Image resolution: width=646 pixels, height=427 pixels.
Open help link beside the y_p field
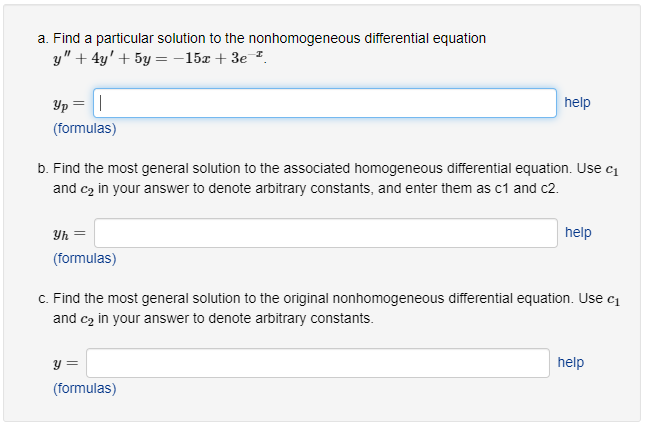[x=577, y=102]
